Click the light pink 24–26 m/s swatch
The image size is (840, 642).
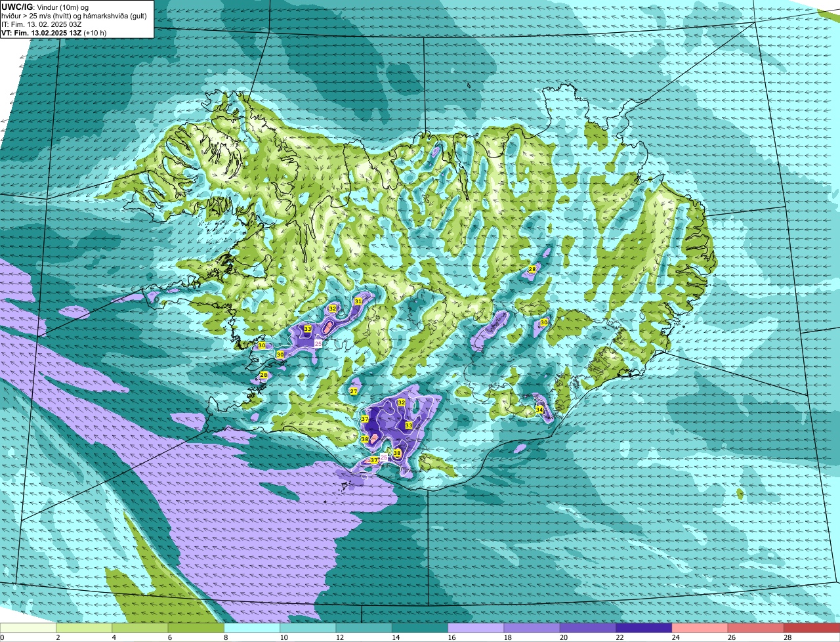700,628
